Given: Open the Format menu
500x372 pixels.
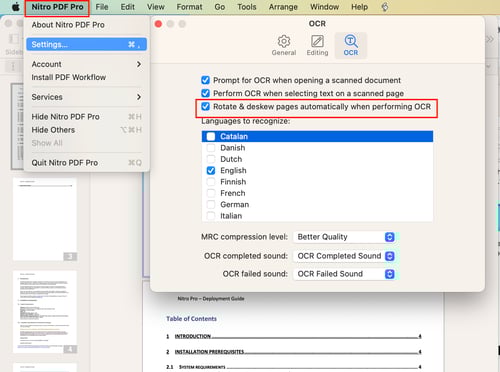Looking at the screenshot, I should tap(189, 7).
